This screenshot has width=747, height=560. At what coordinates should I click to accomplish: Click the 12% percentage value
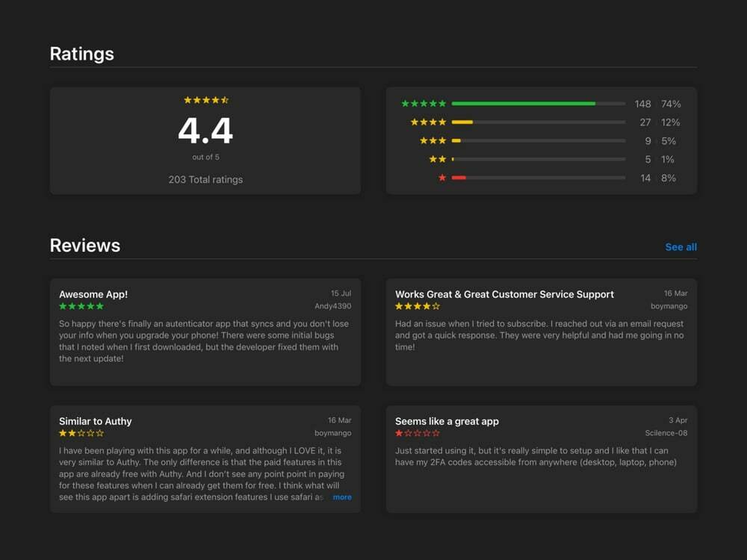[x=670, y=122]
